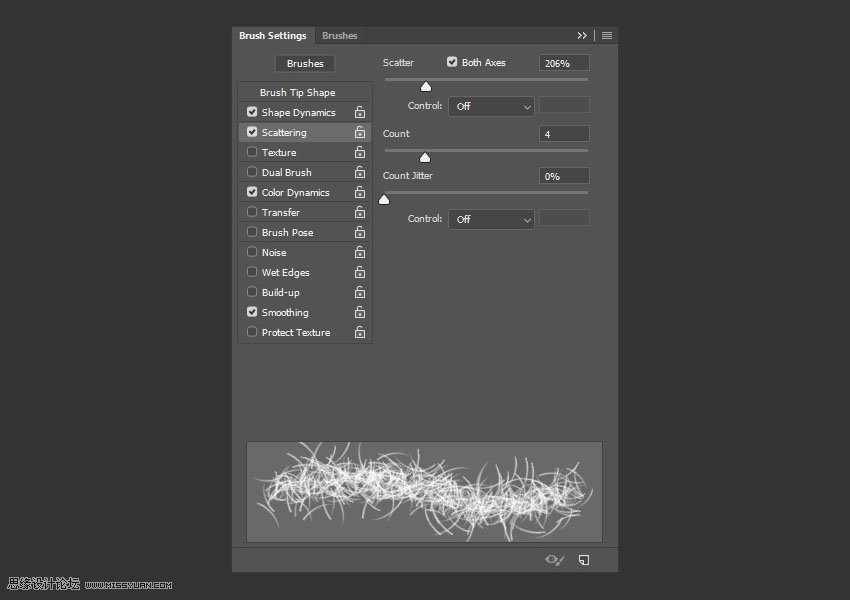Open the Scatter Control dropdown
This screenshot has height=600, width=850.
pyautogui.click(x=491, y=106)
